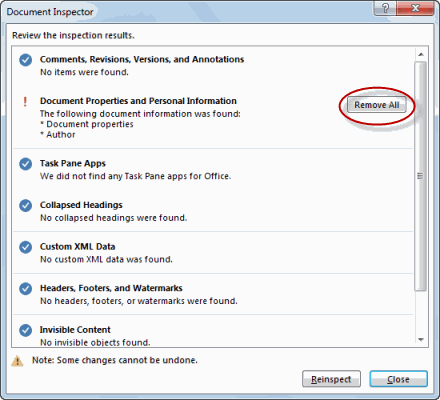Select 'Comments, Revisions, Versions, and Annotations' heading

pos(142,59)
